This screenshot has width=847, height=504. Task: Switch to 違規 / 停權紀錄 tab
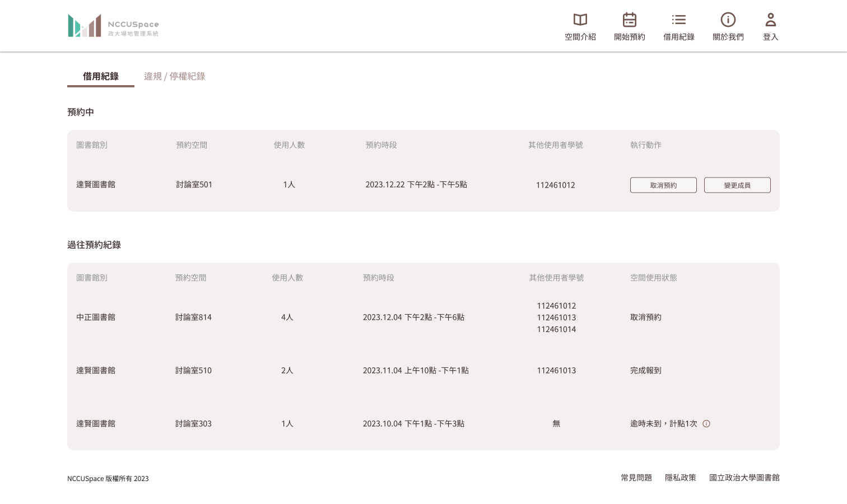coord(174,77)
